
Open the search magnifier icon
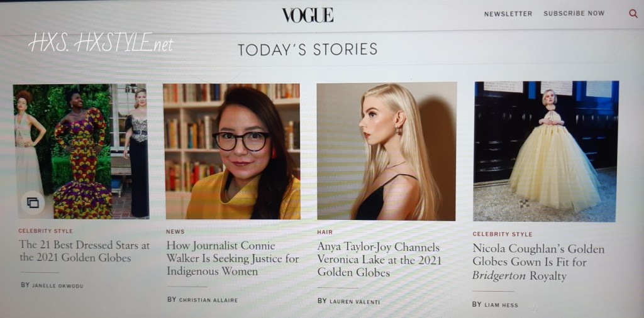pyautogui.click(x=633, y=14)
